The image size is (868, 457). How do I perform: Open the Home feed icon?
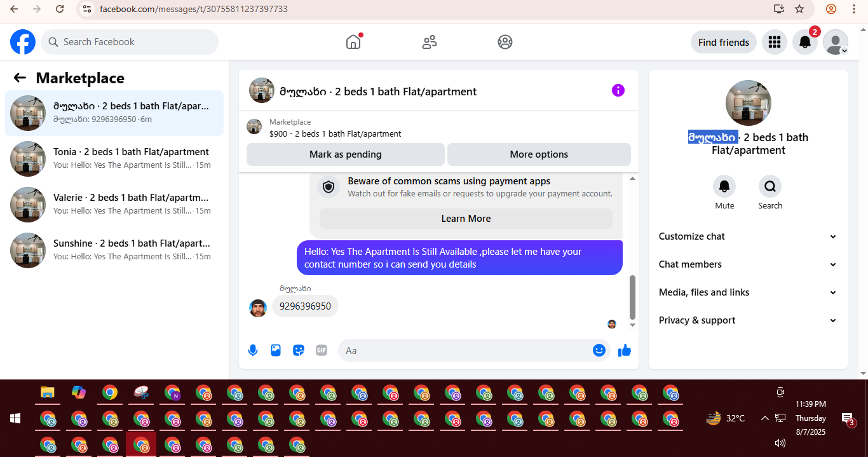click(353, 42)
